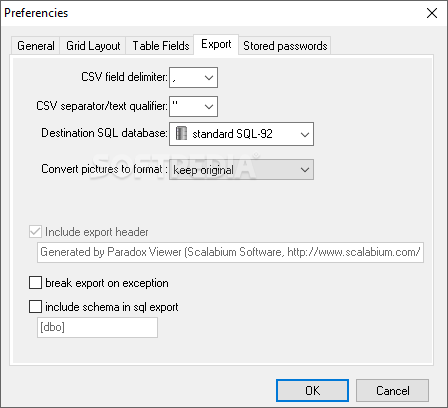Close the Preferencies dialog with the X
The image size is (448, 408).
432,13
